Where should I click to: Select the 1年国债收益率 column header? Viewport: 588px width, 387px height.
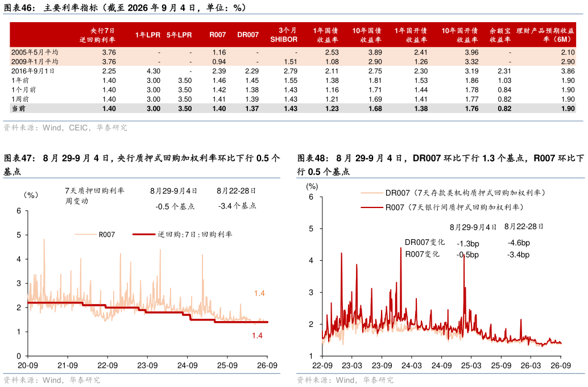[x=326, y=35]
